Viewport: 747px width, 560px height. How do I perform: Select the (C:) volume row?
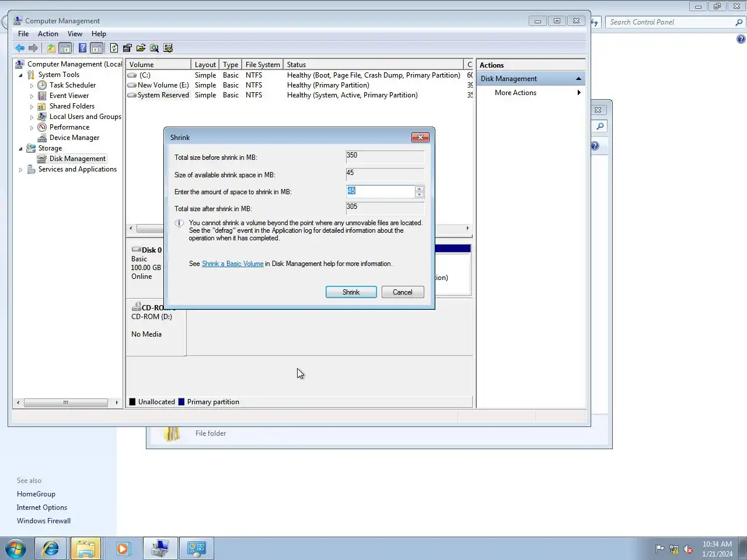(x=299, y=75)
